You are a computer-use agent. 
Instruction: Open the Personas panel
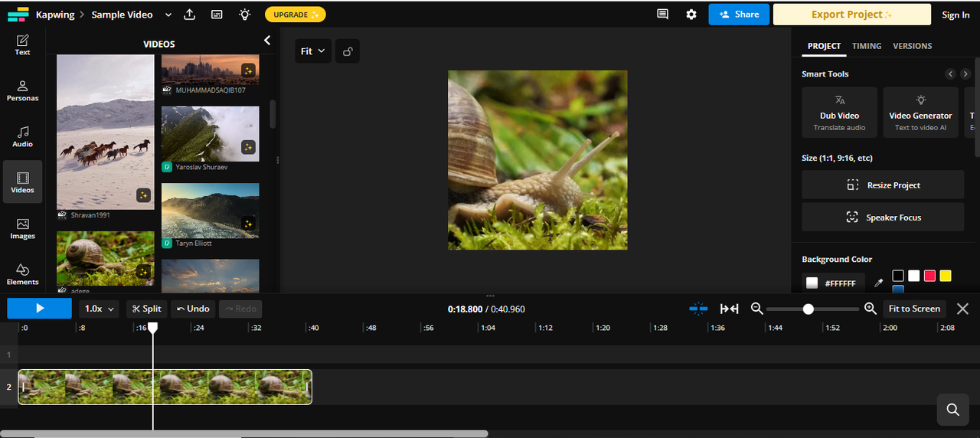(x=22, y=91)
